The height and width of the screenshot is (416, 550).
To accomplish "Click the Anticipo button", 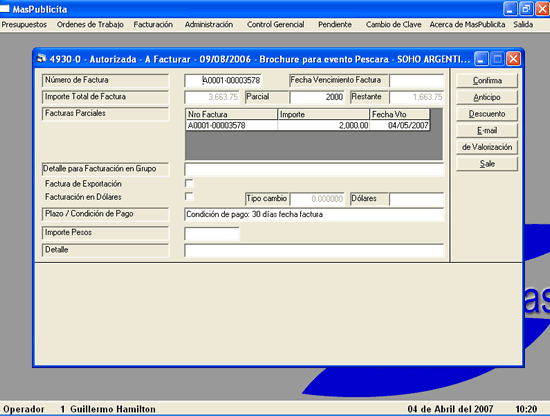I will coord(487,97).
